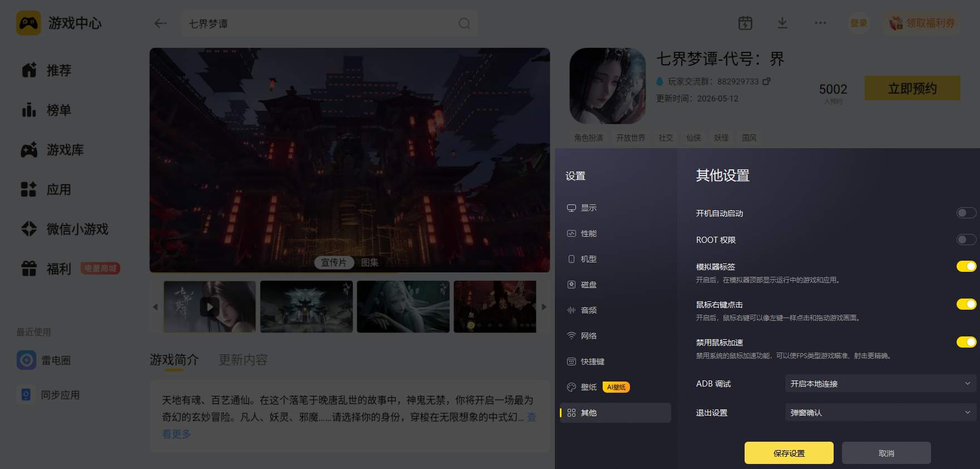The height and width of the screenshot is (469, 980).
Task: Click the 查看更多 link in description
Action: [x=176, y=433]
